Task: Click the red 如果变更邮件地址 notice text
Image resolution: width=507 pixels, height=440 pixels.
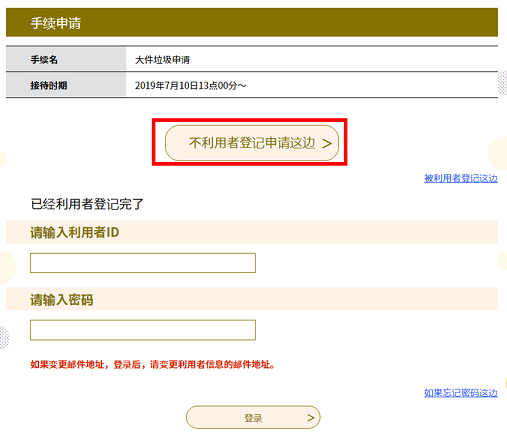Action: coord(153,365)
